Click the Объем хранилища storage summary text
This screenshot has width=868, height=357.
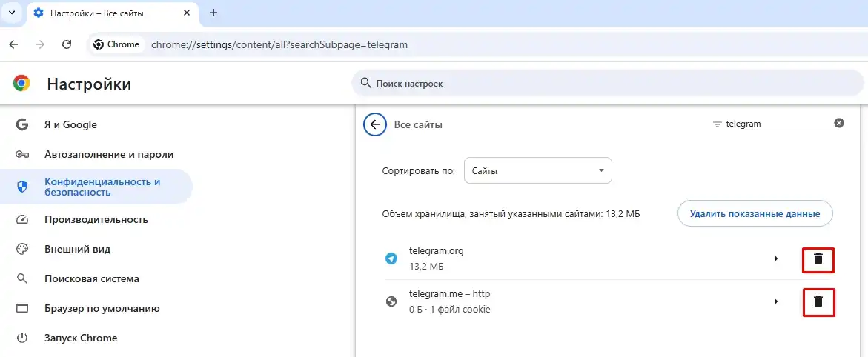(511, 214)
